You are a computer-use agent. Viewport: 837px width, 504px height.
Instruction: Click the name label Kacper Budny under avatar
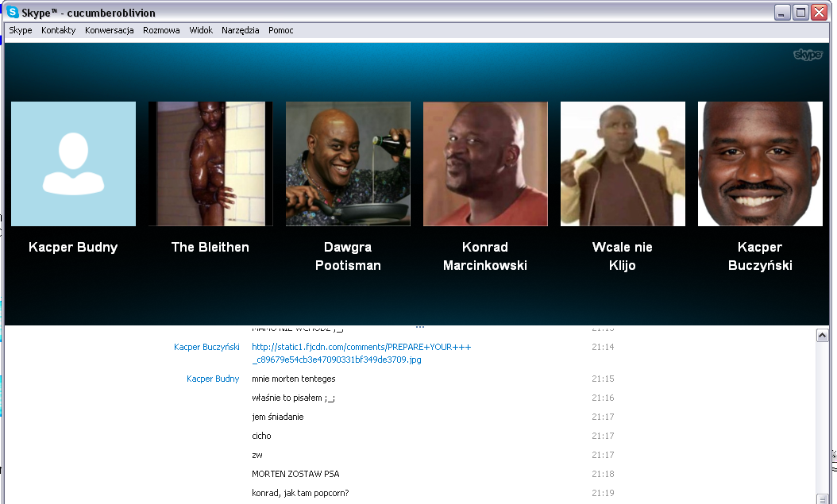(73, 248)
